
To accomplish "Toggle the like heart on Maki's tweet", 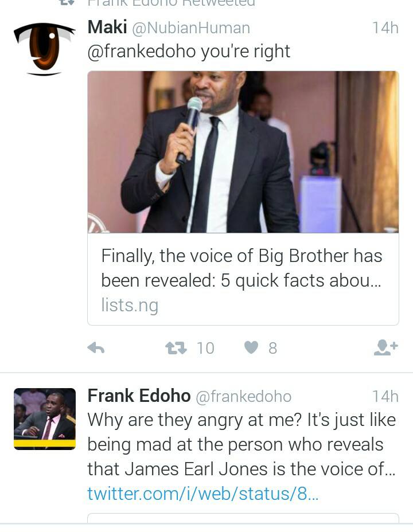I will [x=251, y=347].
